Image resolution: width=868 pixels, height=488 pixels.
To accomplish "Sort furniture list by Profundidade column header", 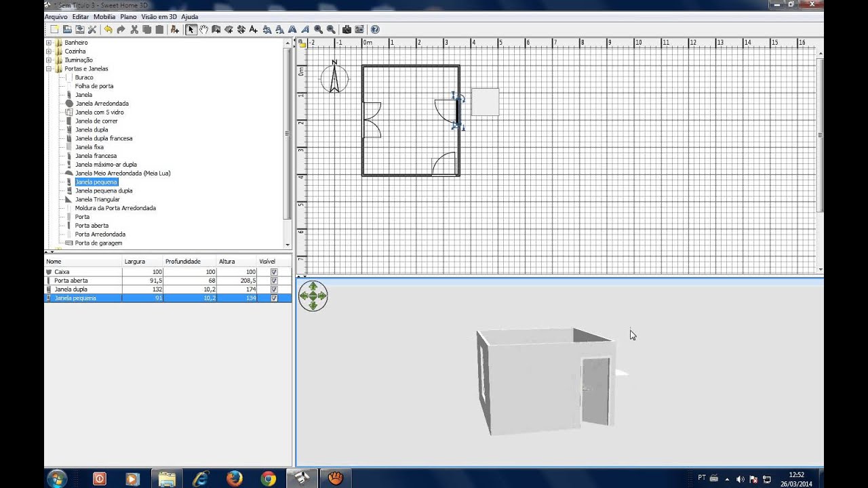I will click(x=190, y=262).
